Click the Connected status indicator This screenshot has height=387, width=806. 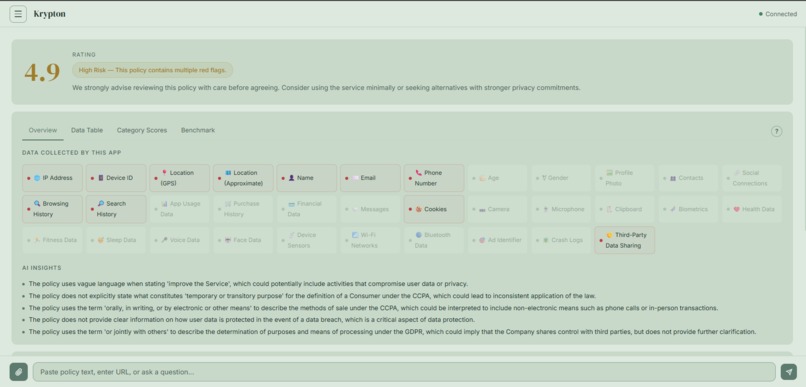click(778, 14)
